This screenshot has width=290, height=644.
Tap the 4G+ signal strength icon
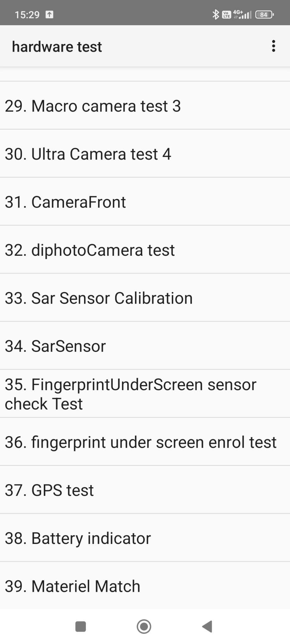242,14
